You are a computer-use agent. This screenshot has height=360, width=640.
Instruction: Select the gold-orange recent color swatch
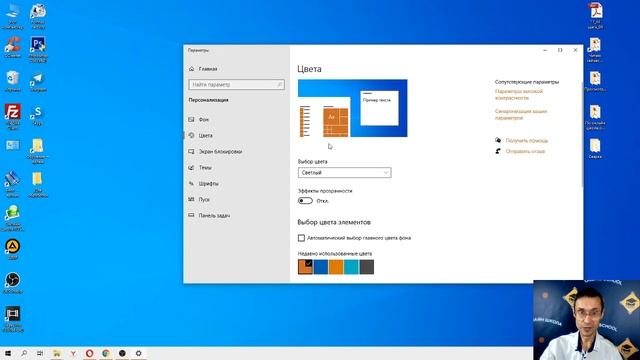coord(336,267)
